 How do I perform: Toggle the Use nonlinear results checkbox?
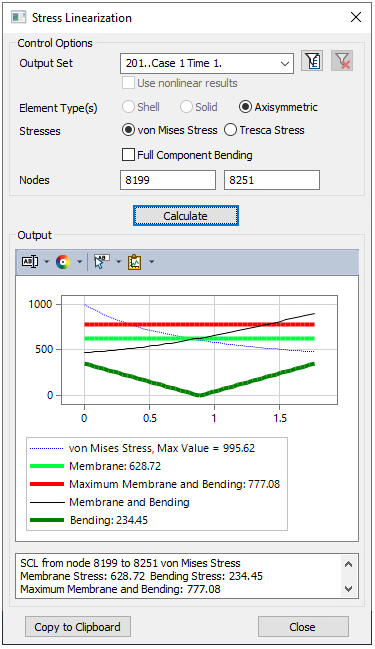click(x=128, y=83)
